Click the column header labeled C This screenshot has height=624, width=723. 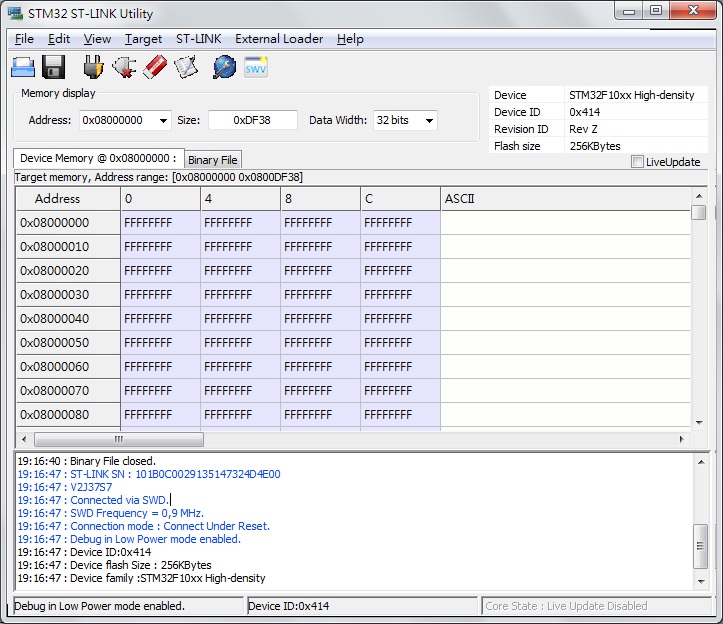[x=400, y=199]
